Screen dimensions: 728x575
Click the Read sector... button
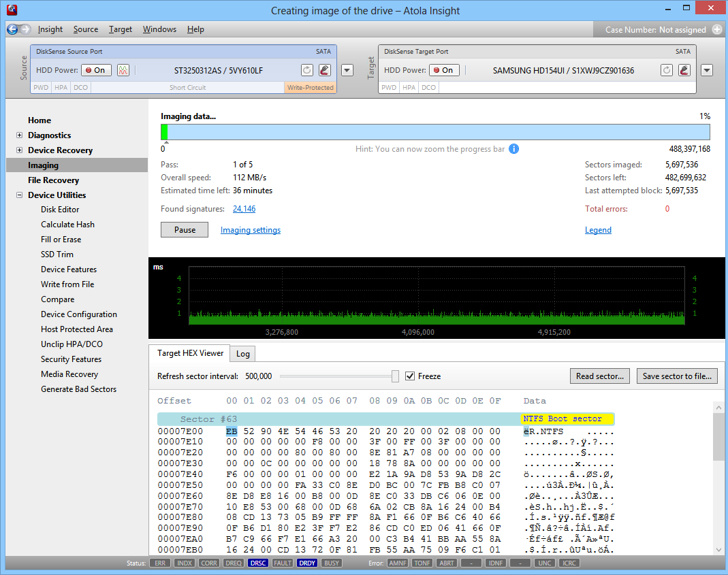(600, 376)
